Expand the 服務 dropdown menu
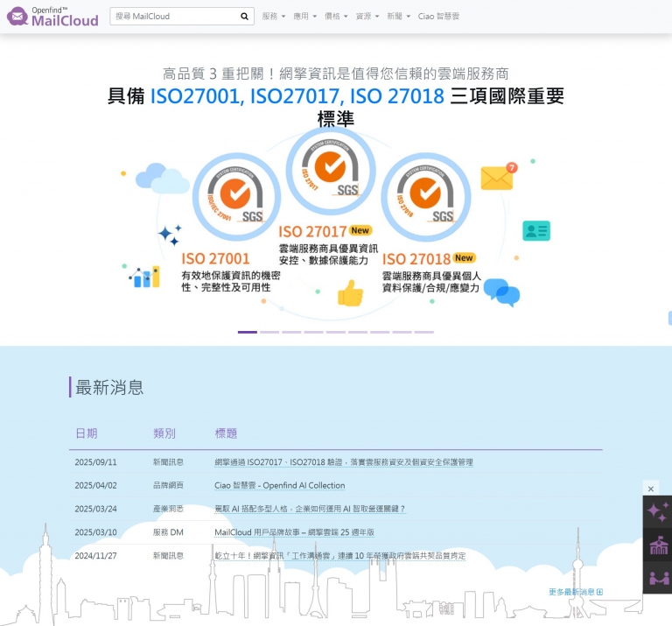The image size is (672, 626). [x=273, y=17]
